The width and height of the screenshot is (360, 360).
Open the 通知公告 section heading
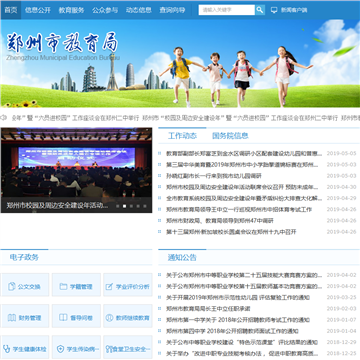click(x=182, y=257)
